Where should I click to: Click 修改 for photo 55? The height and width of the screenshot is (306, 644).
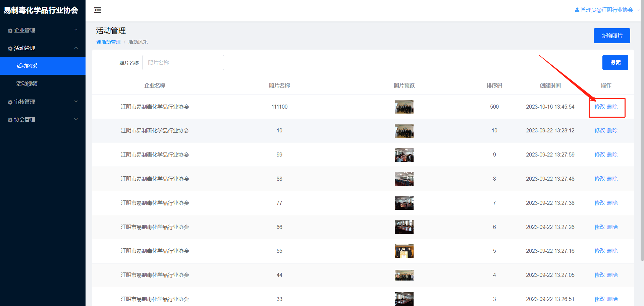600,251
